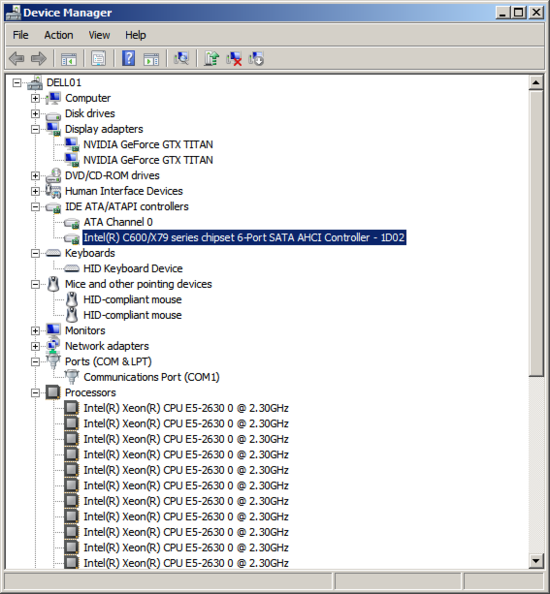The height and width of the screenshot is (594, 550).
Task: Select the last visible Xeon E5-2630 processor entry
Action: 186,563
